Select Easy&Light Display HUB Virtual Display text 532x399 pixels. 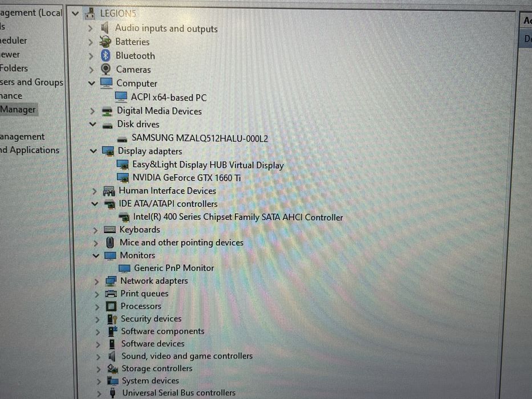coord(208,165)
